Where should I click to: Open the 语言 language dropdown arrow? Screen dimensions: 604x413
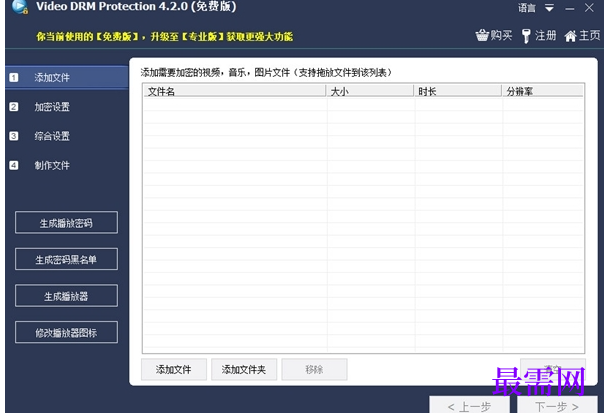[549, 8]
